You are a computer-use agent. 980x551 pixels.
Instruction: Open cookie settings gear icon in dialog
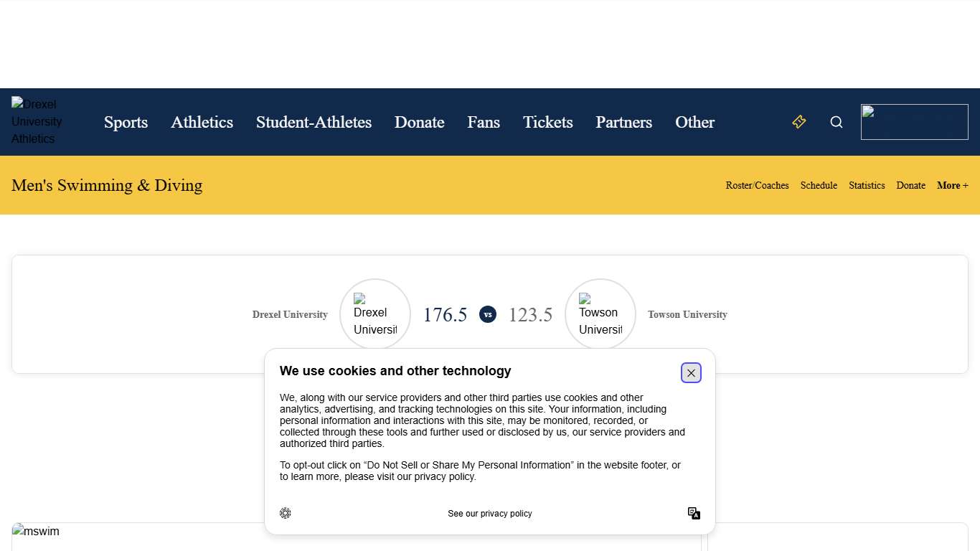(286, 513)
